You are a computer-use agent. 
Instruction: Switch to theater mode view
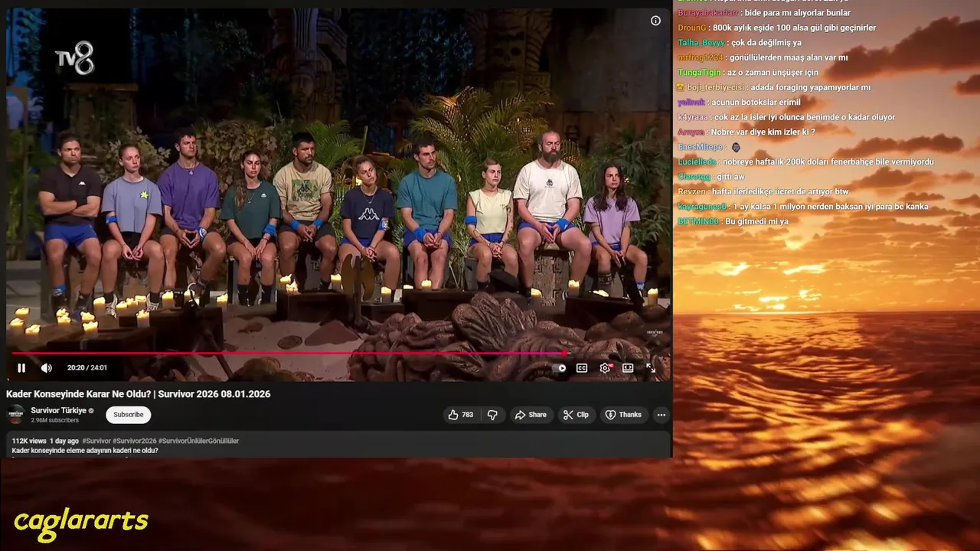[628, 368]
